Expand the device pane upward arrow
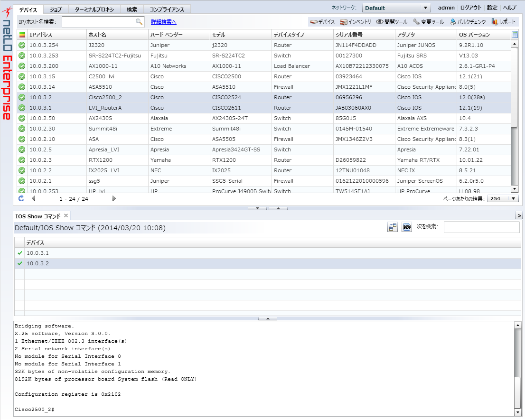Screen dimensions: 525x420 click(x=278, y=208)
